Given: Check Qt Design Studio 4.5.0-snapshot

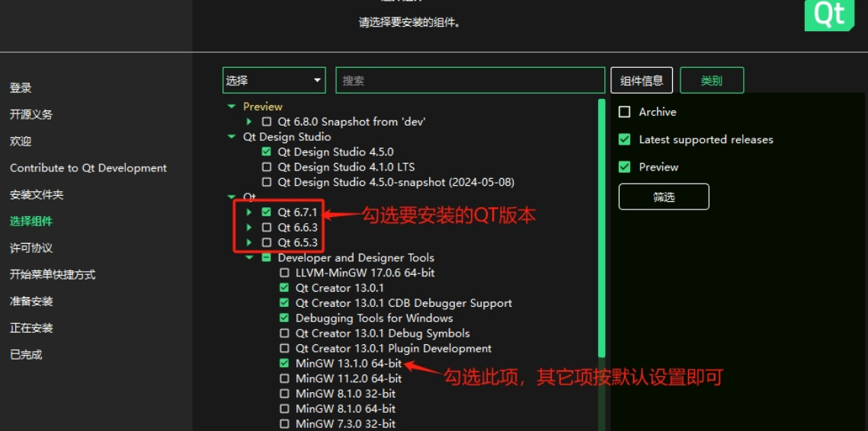Looking at the screenshot, I should click(267, 181).
